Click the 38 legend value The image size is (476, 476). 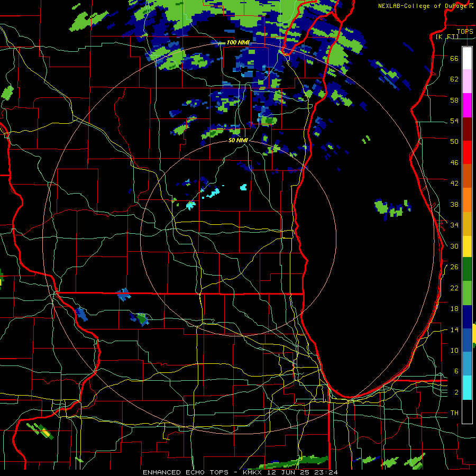pyautogui.click(x=454, y=204)
